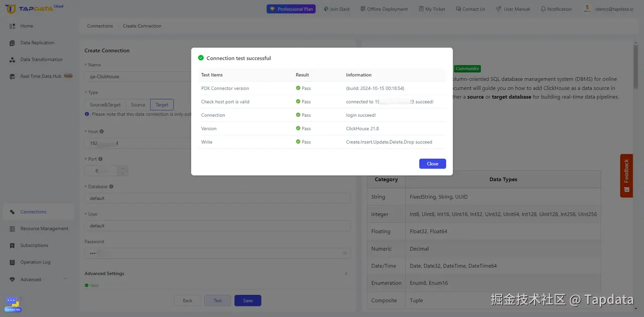Open the Professional Plan badge
This screenshot has height=317, width=644.
291,9
